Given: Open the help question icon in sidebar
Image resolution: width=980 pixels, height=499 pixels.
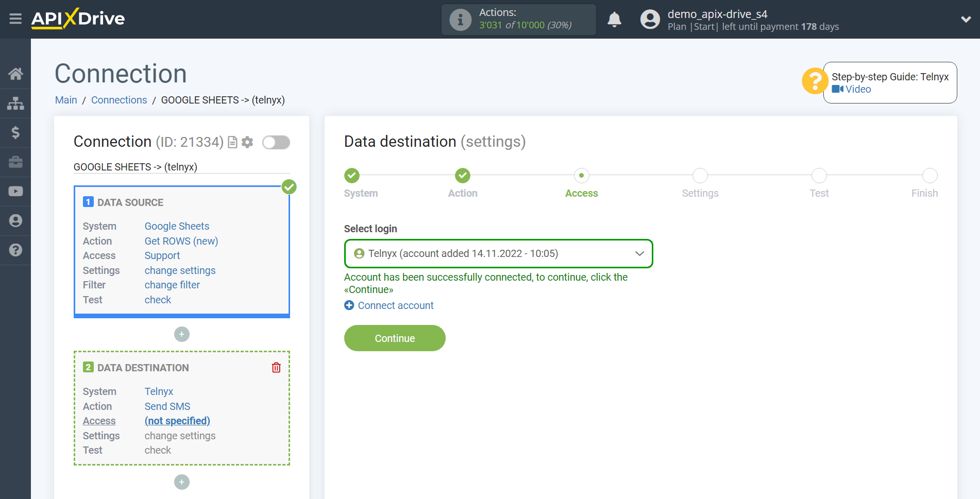Looking at the screenshot, I should [15, 250].
